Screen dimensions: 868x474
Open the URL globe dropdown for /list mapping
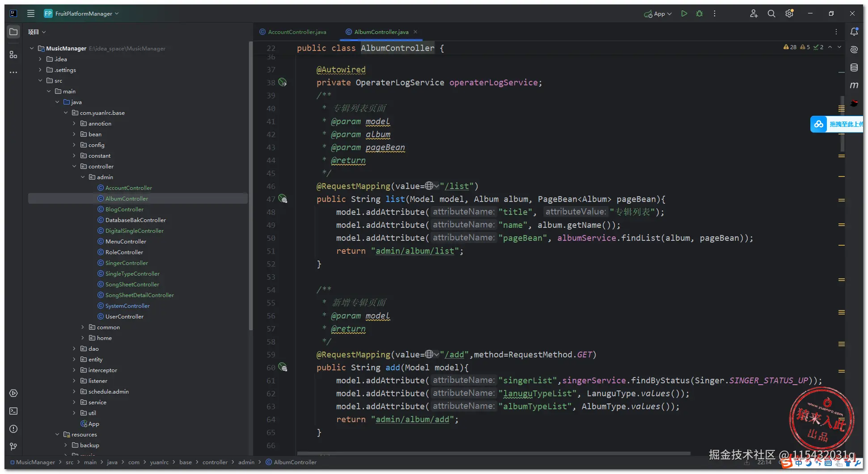coord(432,186)
